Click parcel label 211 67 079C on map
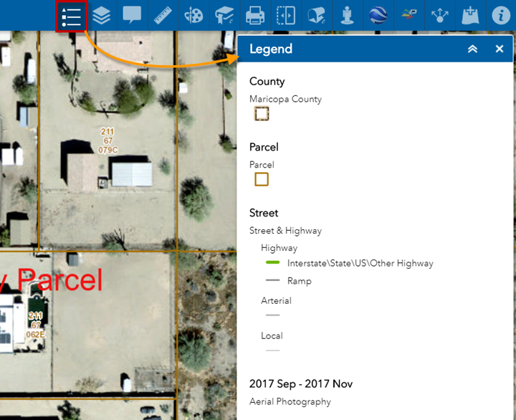The width and height of the screenshot is (516, 420). pyautogui.click(x=107, y=140)
